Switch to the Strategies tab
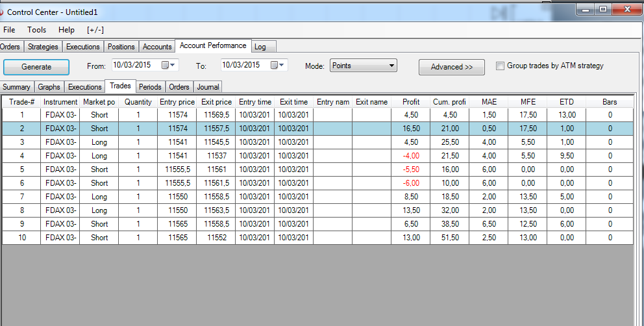 (43, 47)
